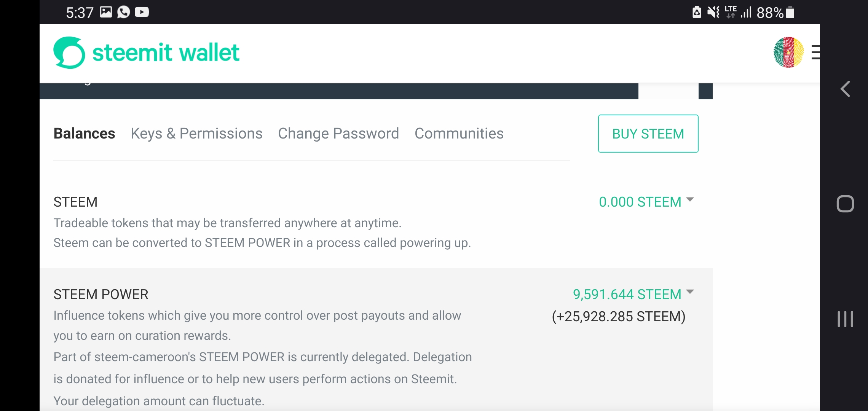Tap the WhatsApp notification icon in status bar

[x=123, y=12]
